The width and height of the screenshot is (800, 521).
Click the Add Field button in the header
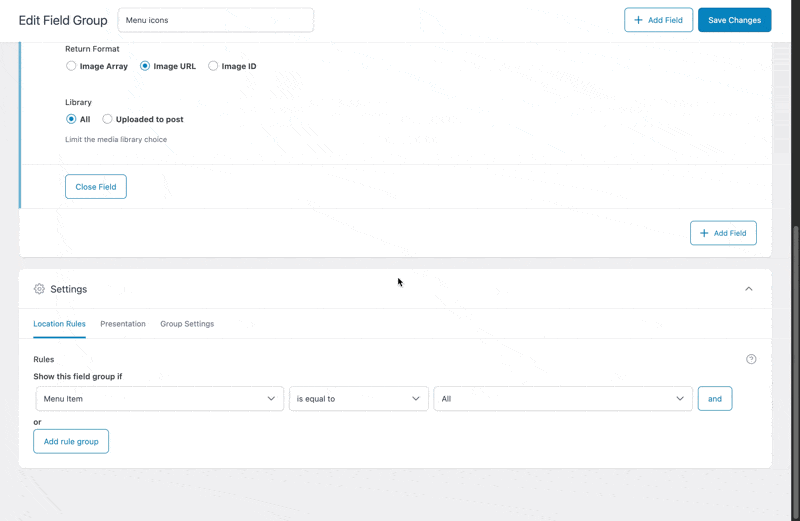pyautogui.click(x=658, y=20)
